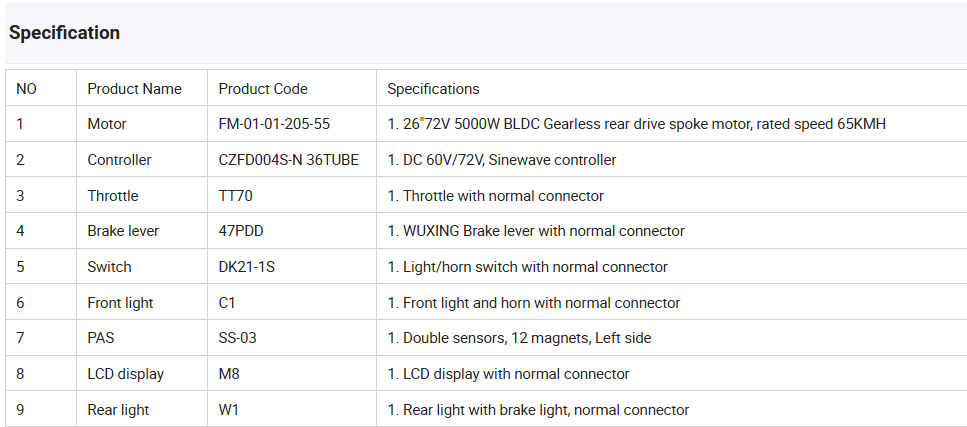Select the Controller product name cell

(119, 160)
